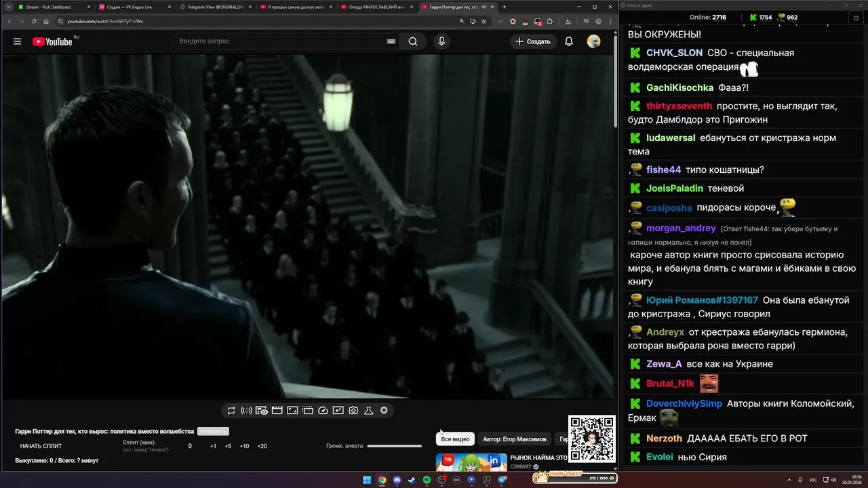Click username Nerzoth in chat
This screenshot has width=868, height=488.
point(664,439)
